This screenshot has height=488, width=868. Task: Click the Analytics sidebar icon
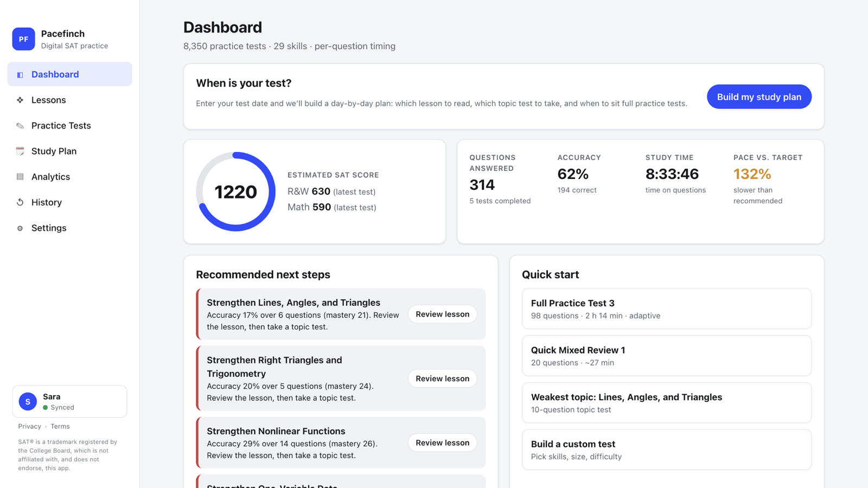click(20, 177)
